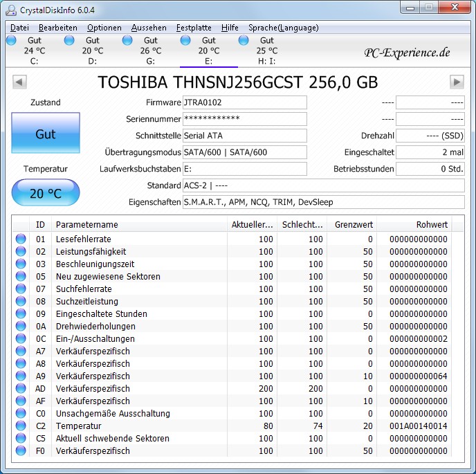Open the Festplatte menu

(x=194, y=28)
